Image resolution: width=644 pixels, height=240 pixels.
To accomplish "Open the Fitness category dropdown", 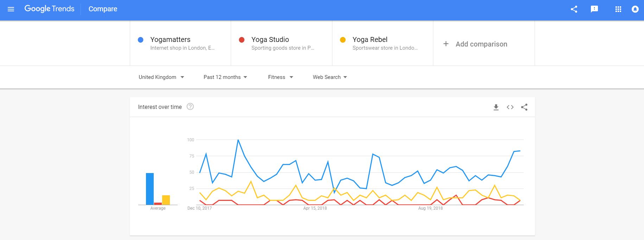I will [280, 77].
